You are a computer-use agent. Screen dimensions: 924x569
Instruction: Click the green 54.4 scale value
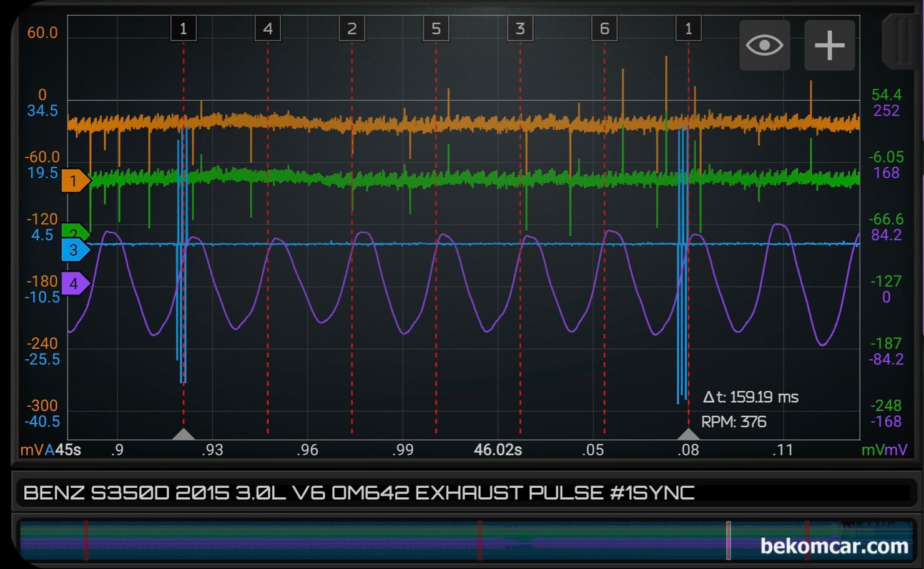[x=887, y=95]
